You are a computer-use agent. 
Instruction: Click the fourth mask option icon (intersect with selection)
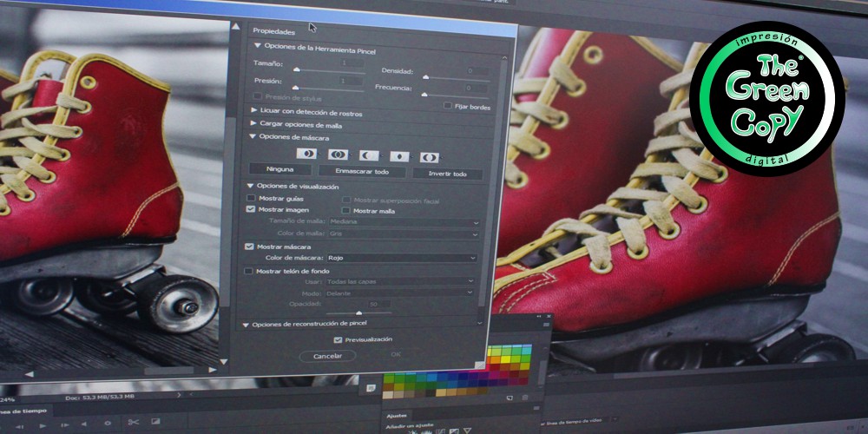399,156
